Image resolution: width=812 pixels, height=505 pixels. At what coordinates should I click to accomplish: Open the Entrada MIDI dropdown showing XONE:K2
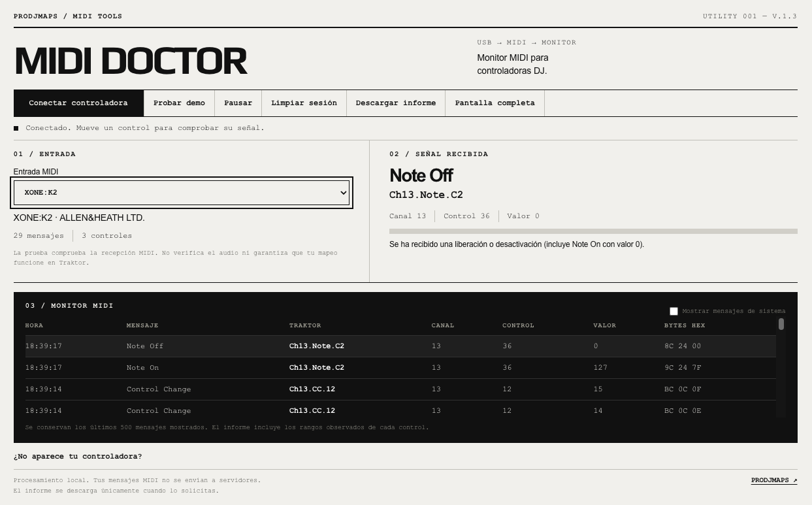tap(182, 193)
